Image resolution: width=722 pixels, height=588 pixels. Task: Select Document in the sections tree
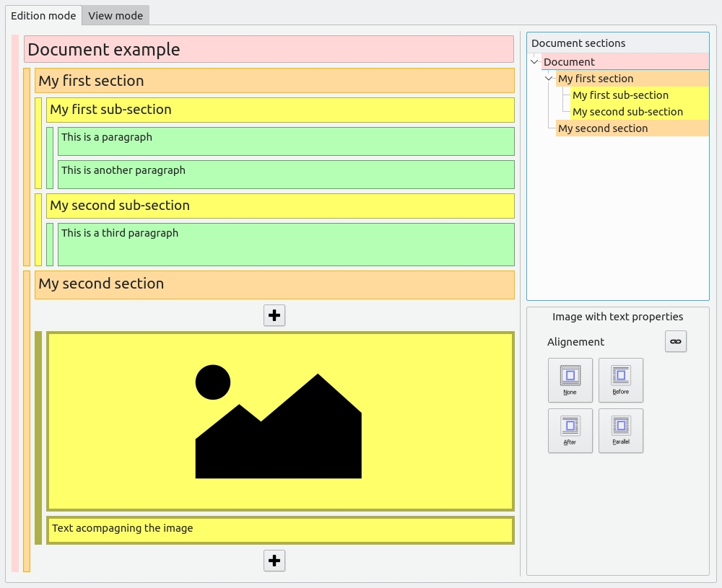pyautogui.click(x=625, y=61)
